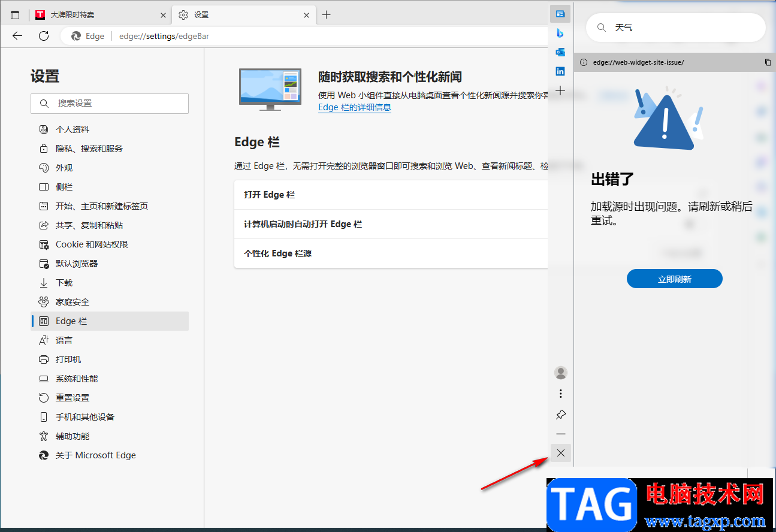
Task: Click the 个性化 Edge 栏源 row
Action: [x=391, y=253]
